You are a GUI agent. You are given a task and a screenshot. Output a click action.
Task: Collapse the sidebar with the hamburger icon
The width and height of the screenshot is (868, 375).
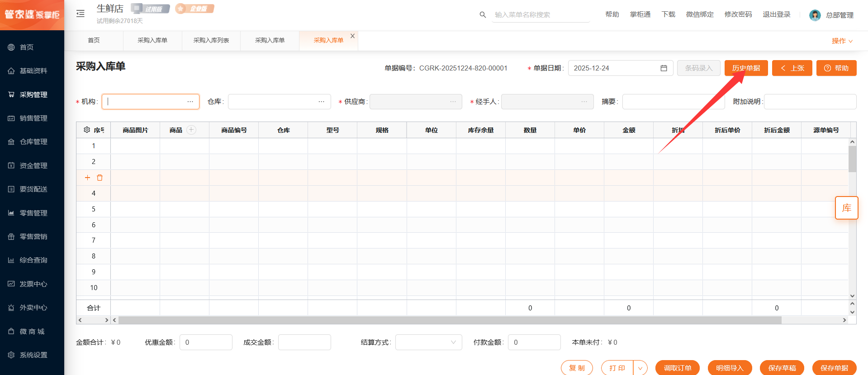(x=81, y=14)
